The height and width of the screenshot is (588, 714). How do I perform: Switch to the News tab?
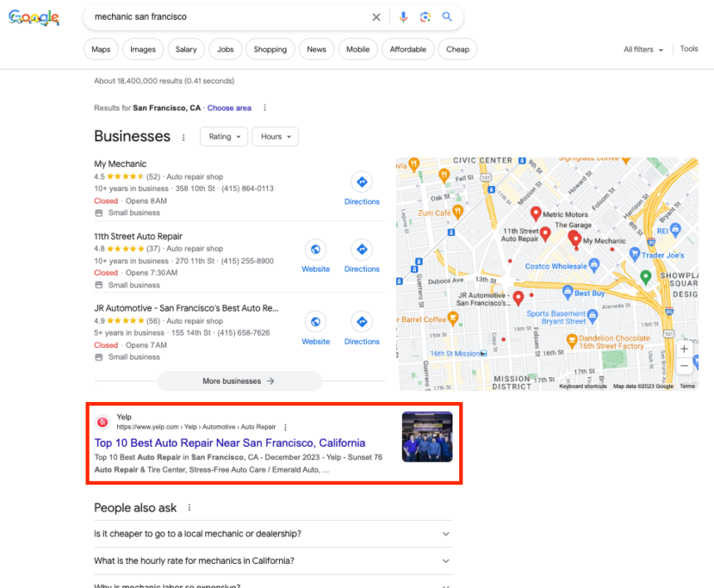[316, 49]
